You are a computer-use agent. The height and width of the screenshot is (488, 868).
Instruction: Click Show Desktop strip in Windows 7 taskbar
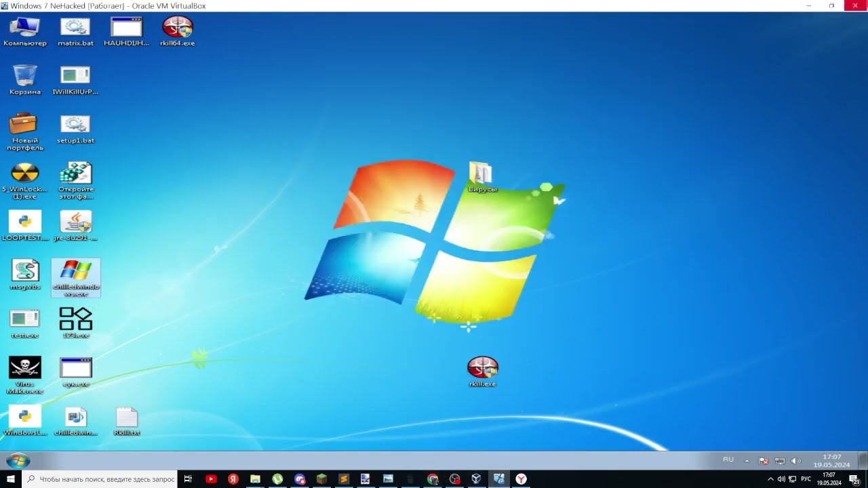863,461
